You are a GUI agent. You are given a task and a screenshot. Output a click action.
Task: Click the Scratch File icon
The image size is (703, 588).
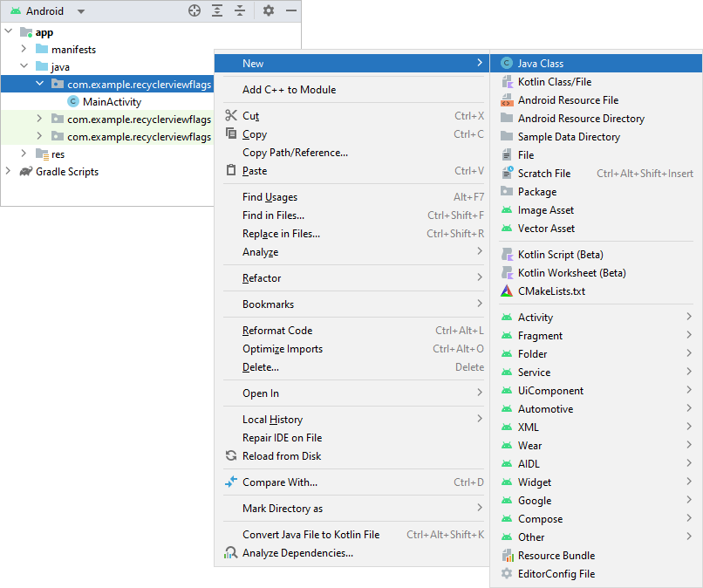click(x=507, y=173)
